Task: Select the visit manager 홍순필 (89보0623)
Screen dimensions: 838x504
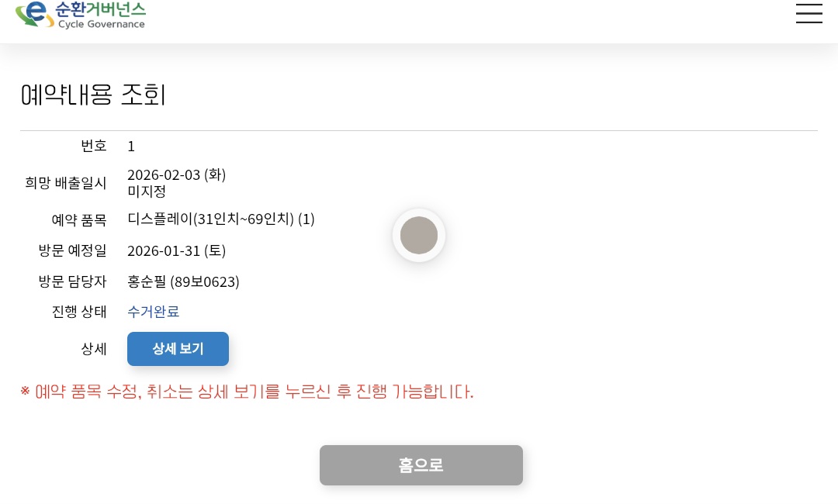Action: (x=183, y=281)
